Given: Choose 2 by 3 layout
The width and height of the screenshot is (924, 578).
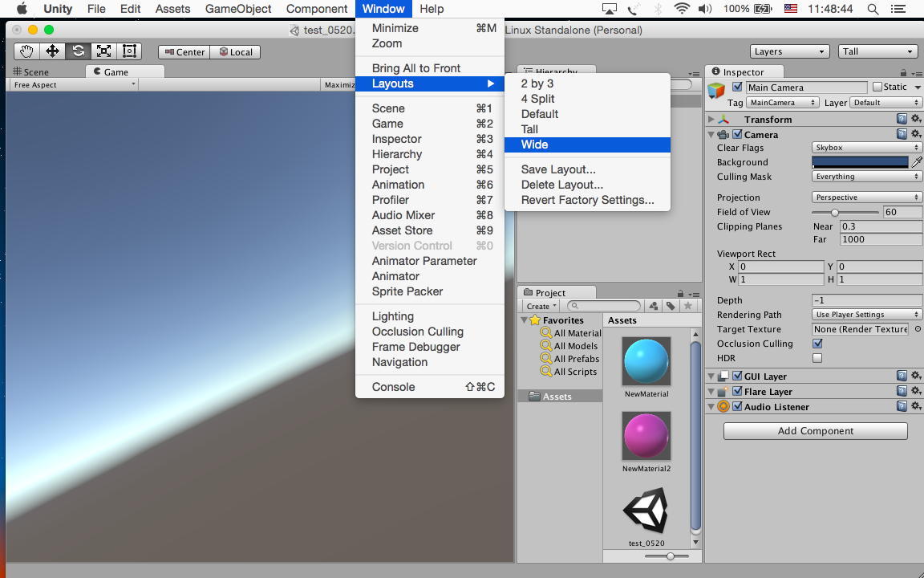Looking at the screenshot, I should pos(587,83).
